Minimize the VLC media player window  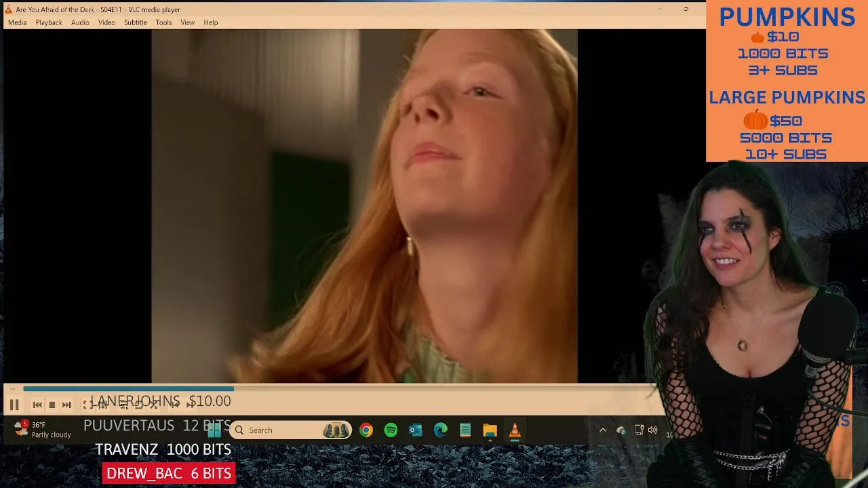point(660,9)
